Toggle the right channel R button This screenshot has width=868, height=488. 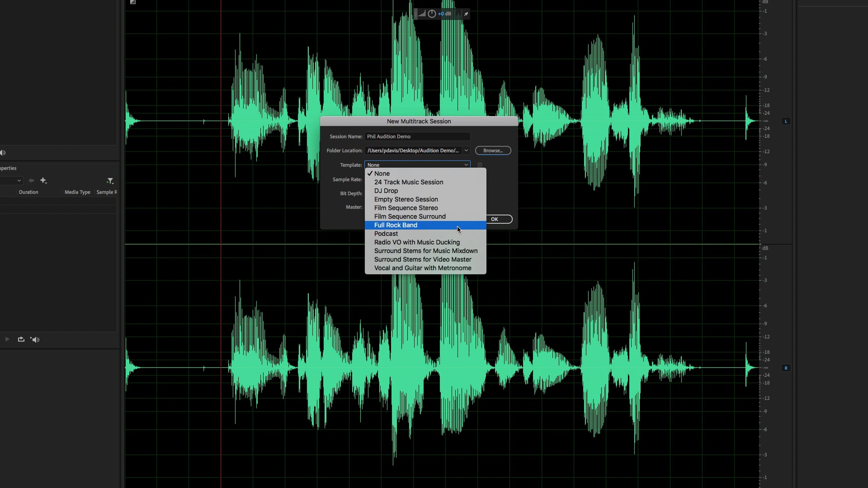[x=786, y=368]
